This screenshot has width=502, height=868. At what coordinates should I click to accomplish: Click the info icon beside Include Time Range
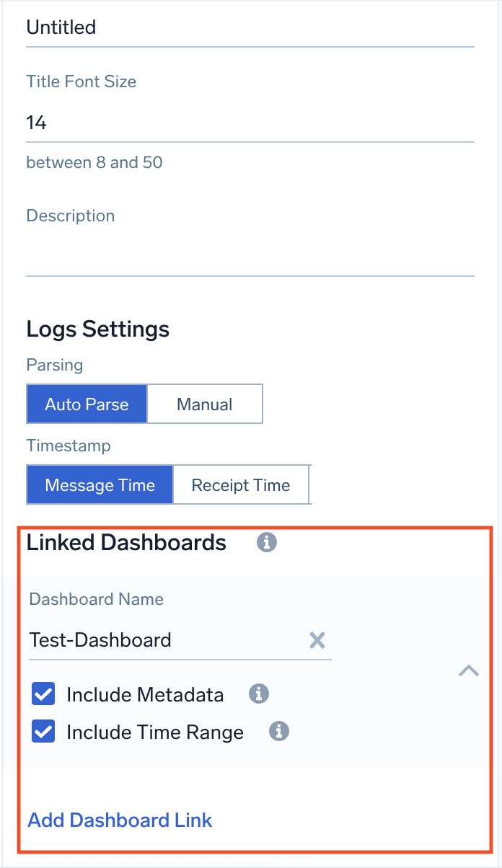pos(278,731)
